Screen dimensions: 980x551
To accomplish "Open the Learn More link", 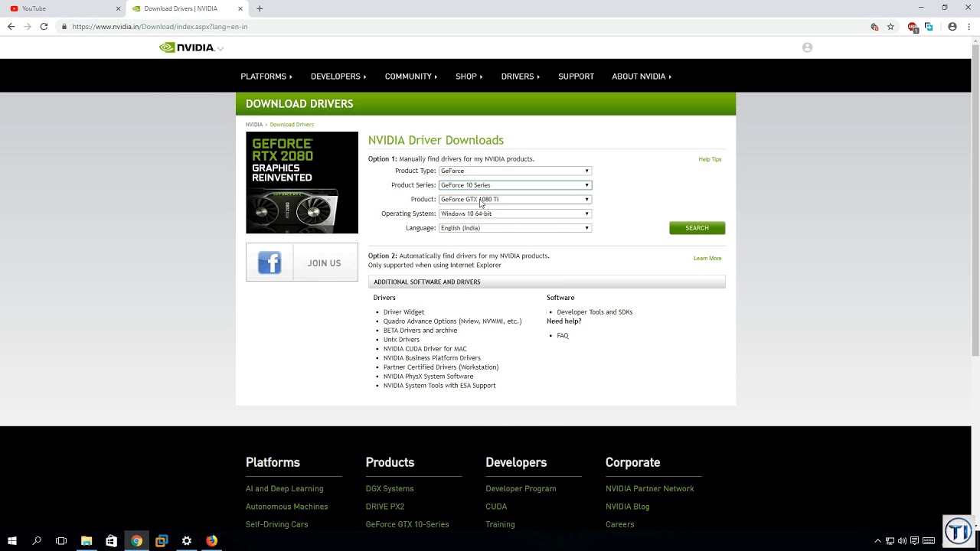I will click(x=707, y=259).
